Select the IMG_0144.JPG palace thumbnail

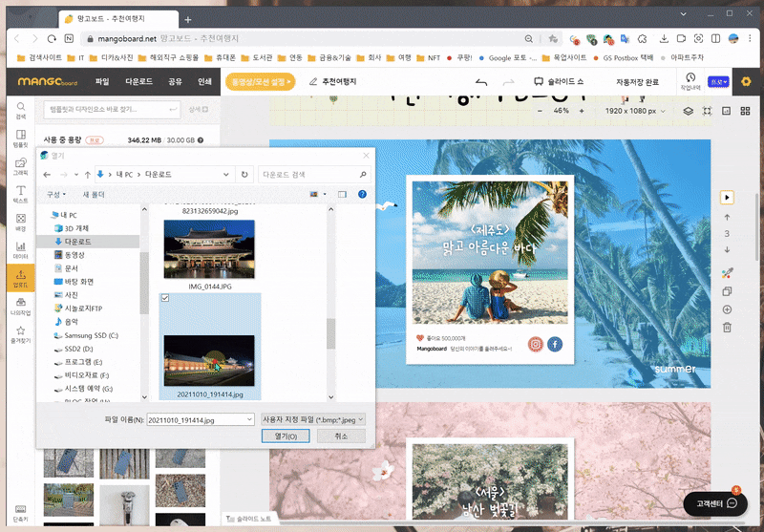tap(209, 249)
